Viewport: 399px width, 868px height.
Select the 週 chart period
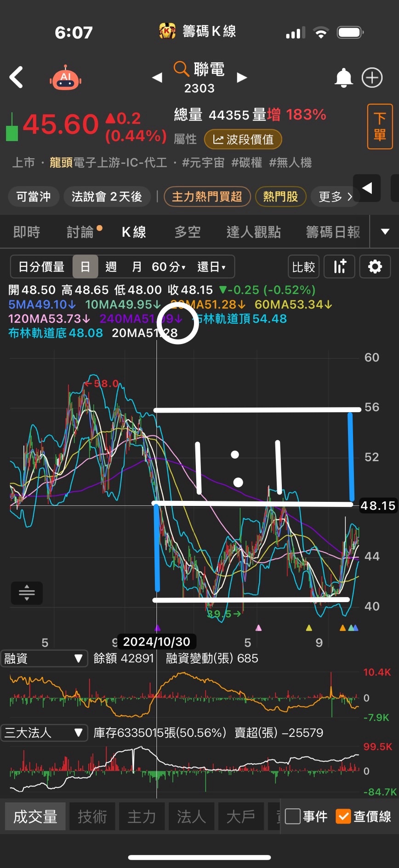point(111,267)
